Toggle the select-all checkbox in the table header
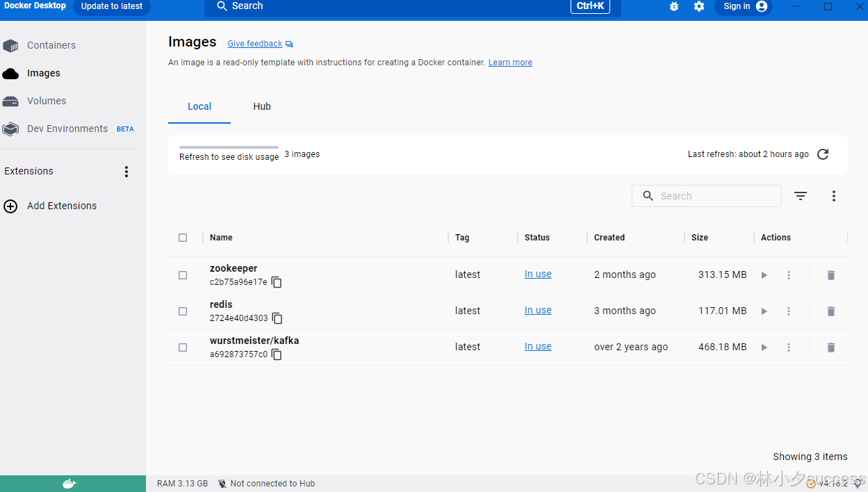 tap(183, 237)
